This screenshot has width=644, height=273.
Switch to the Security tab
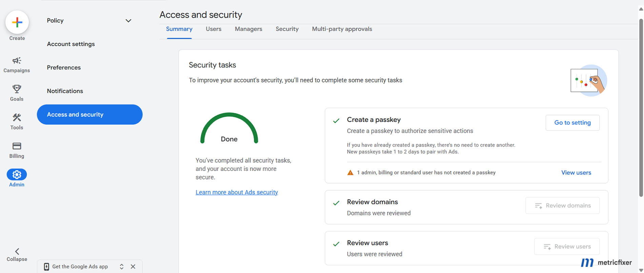coord(287,29)
